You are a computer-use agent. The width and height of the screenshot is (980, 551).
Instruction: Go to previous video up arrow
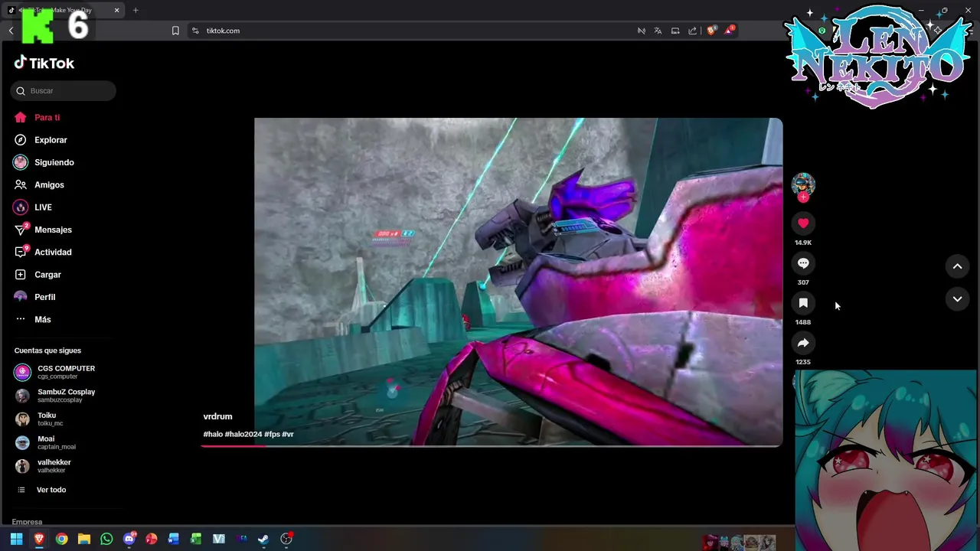[957, 266]
